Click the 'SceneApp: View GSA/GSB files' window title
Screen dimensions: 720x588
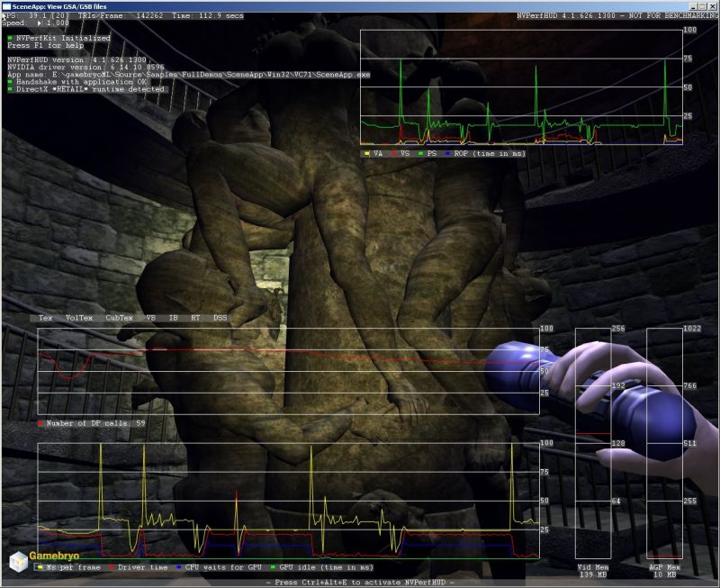[59, 6]
